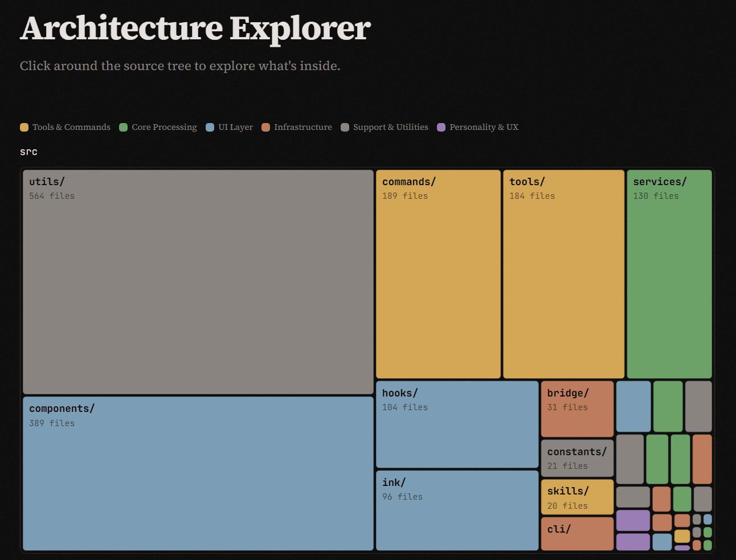
Task: Open the cli/ tile
Action: 577,533
